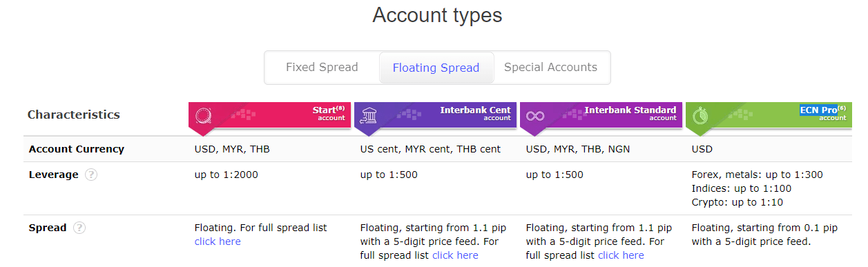Click the Interbank Cent bank icon
868x267 pixels.
click(369, 115)
